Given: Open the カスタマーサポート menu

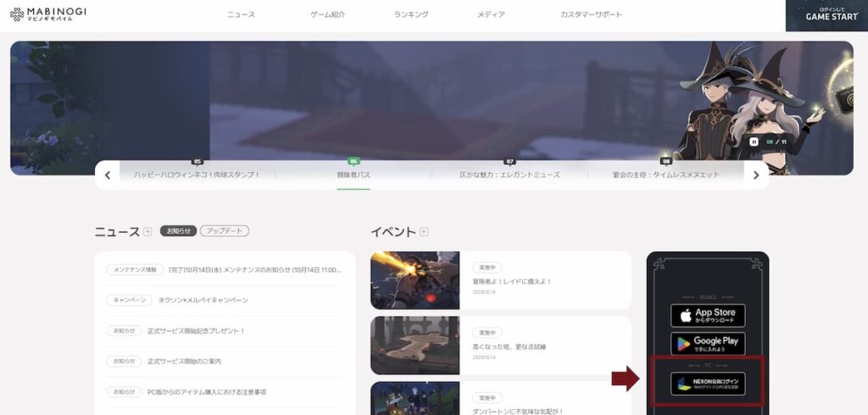Looking at the screenshot, I should [x=591, y=14].
